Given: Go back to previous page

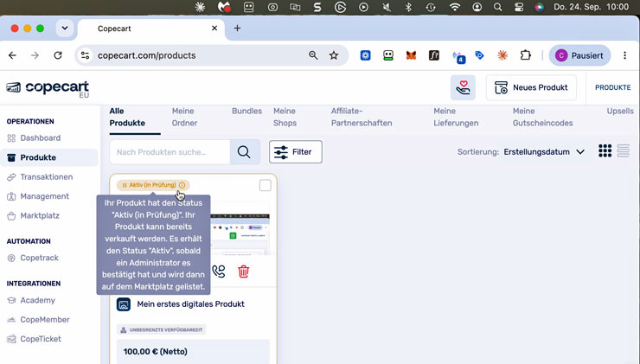Looking at the screenshot, I should pyautogui.click(x=13, y=55).
